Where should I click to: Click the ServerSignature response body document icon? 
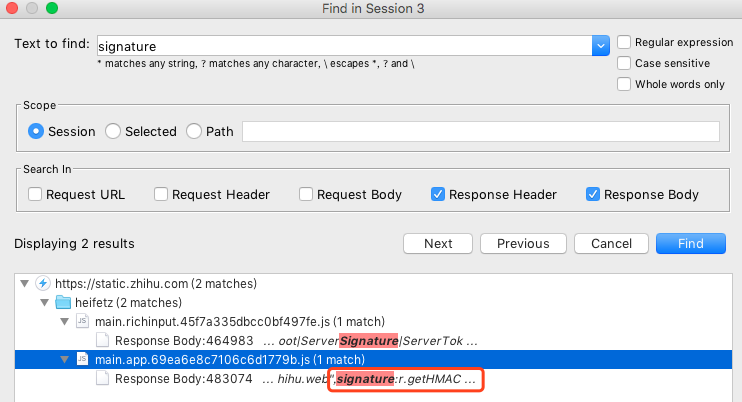pos(102,340)
